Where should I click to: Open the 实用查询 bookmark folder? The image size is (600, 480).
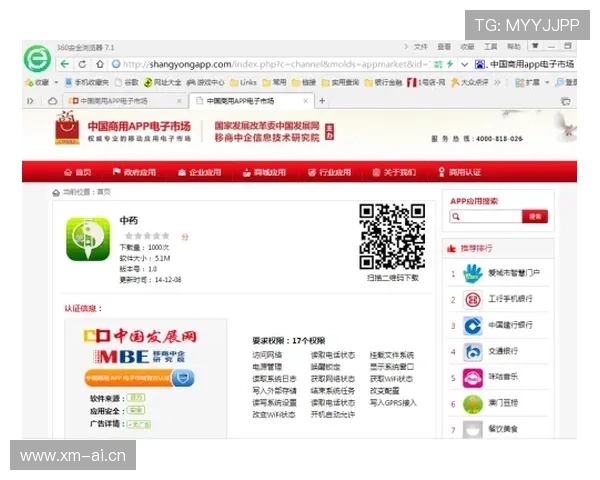(x=340, y=82)
